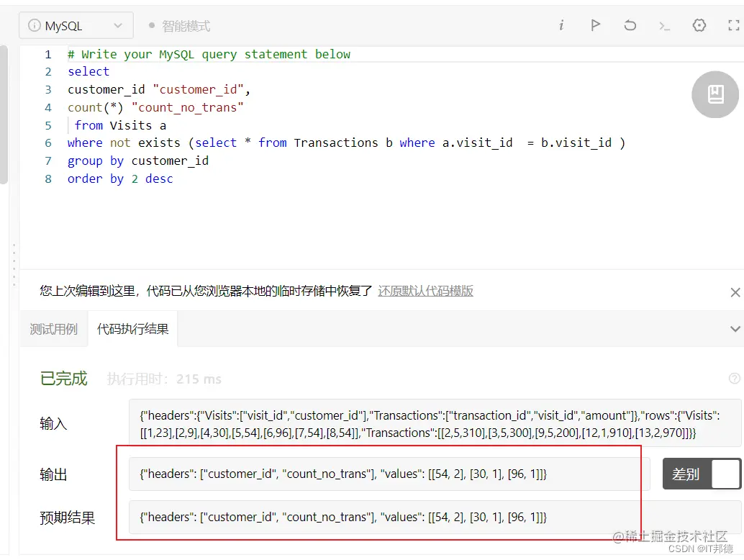
Task: Click the 输出 label
Action: point(53,474)
